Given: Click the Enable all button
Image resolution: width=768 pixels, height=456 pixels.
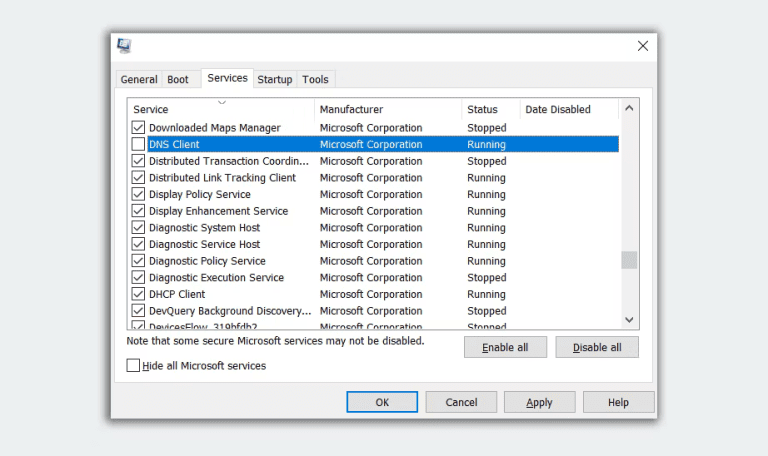Looking at the screenshot, I should point(505,347).
